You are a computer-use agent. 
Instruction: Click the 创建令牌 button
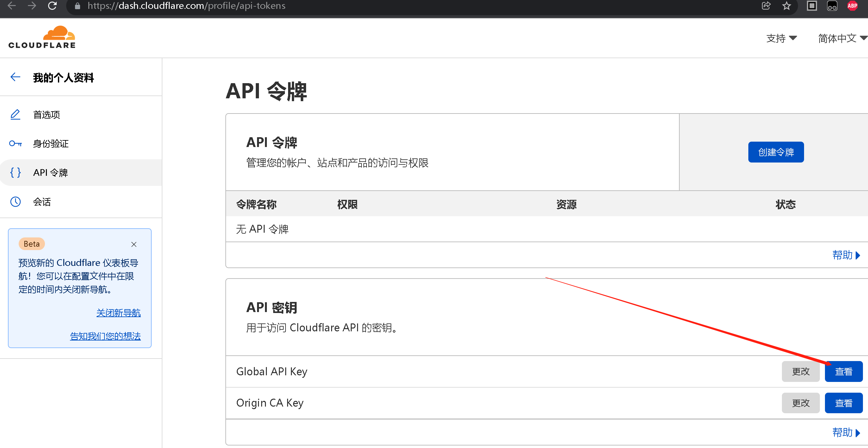pos(776,152)
